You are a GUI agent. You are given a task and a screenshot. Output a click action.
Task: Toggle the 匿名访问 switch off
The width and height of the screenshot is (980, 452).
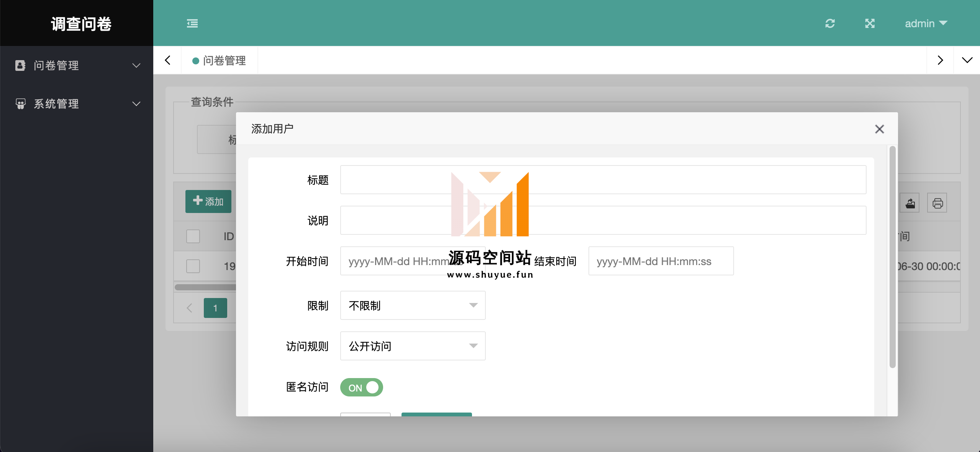(x=361, y=387)
